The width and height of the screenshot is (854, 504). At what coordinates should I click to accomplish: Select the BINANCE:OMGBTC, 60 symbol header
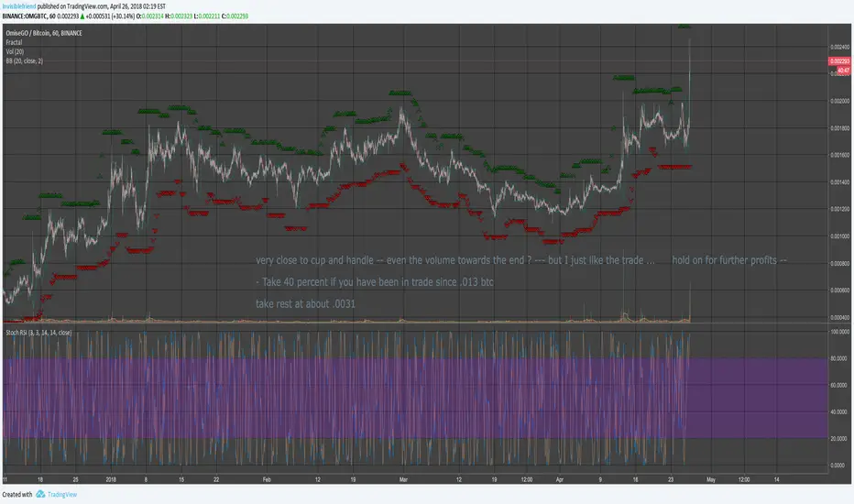pyautogui.click(x=29, y=16)
